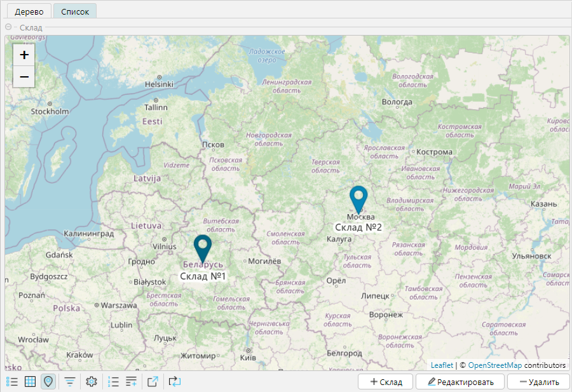Collapse the Склад section
This screenshot has height=392, width=572.
tap(8, 27)
